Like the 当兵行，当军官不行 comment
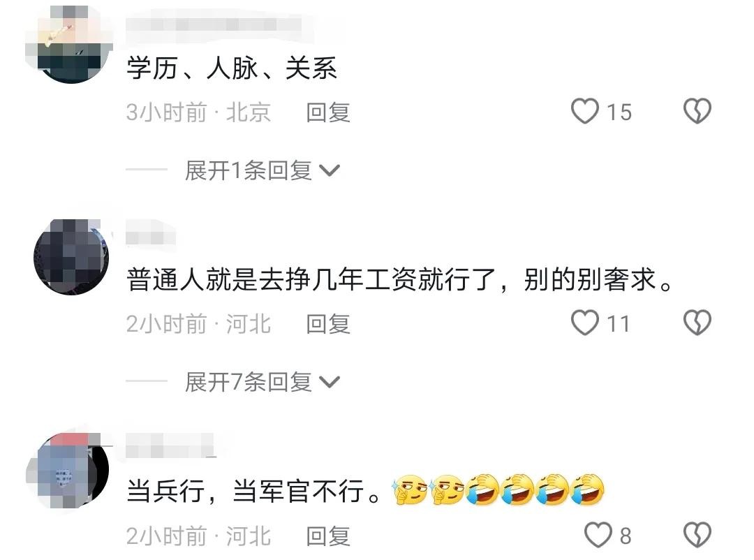Screen dimensions: 754x560 pos(598,535)
